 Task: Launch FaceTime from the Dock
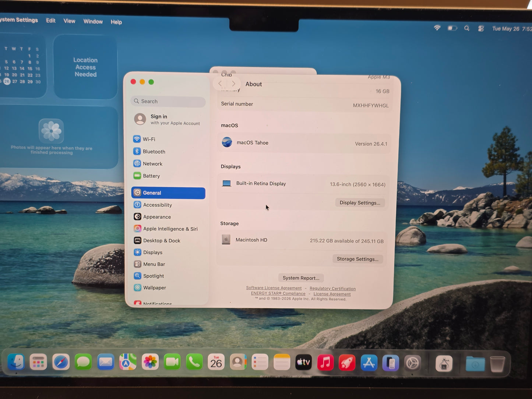point(172,363)
